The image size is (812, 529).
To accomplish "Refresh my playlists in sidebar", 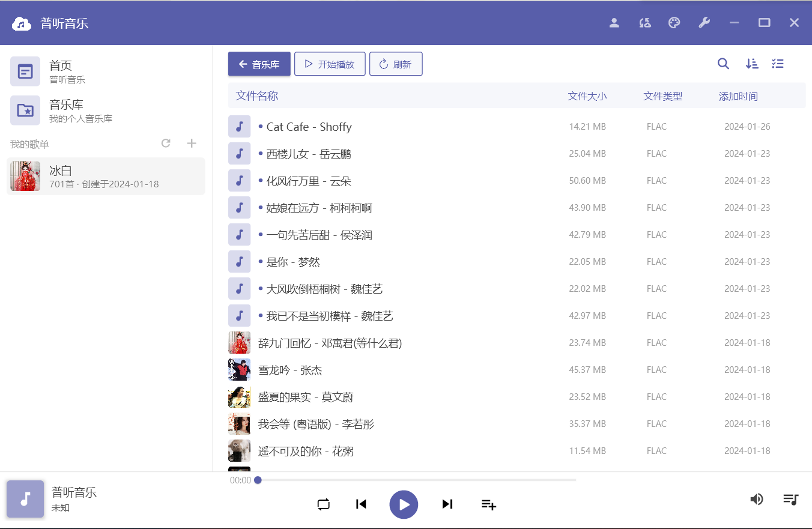I will click(x=166, y=144).
